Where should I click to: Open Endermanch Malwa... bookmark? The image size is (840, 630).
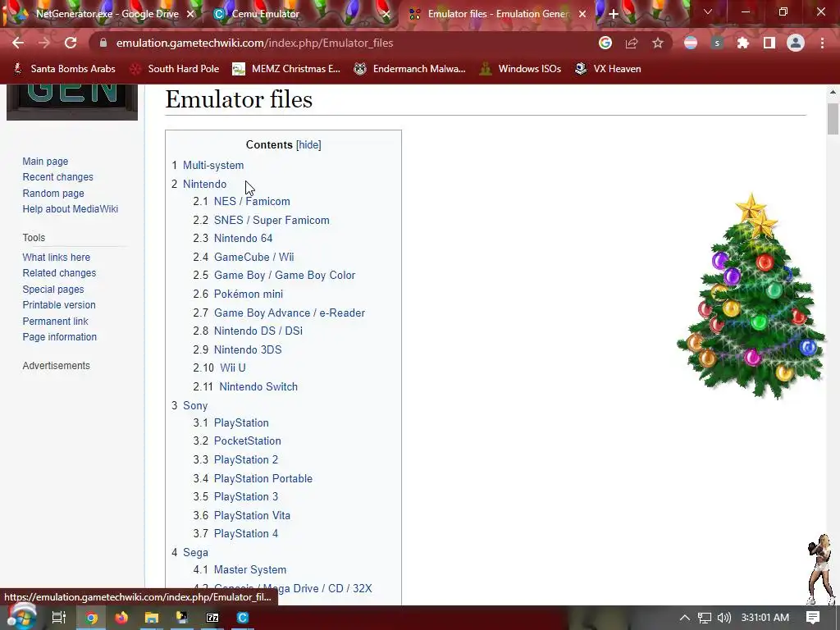[x=410, y=69]
